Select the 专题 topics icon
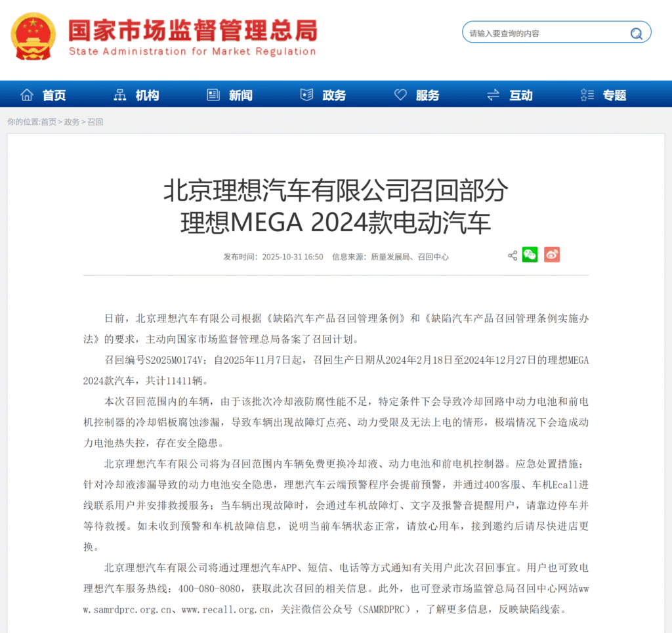Viewport: 672px width, 633px height. [586, 94]
